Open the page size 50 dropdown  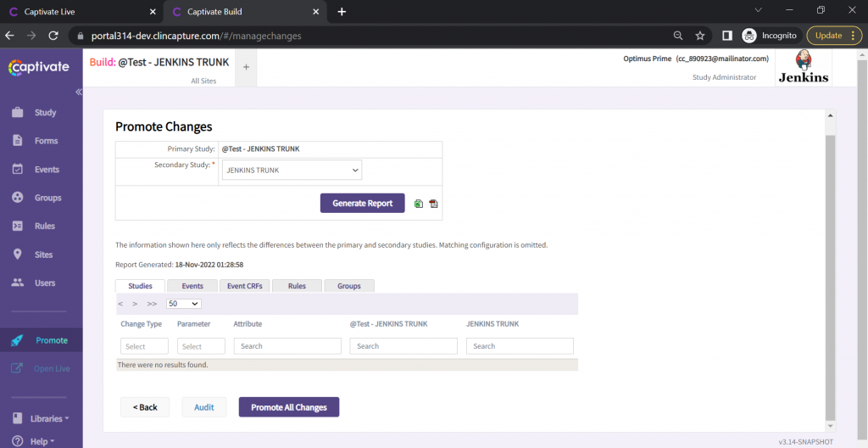pos(184,304)
